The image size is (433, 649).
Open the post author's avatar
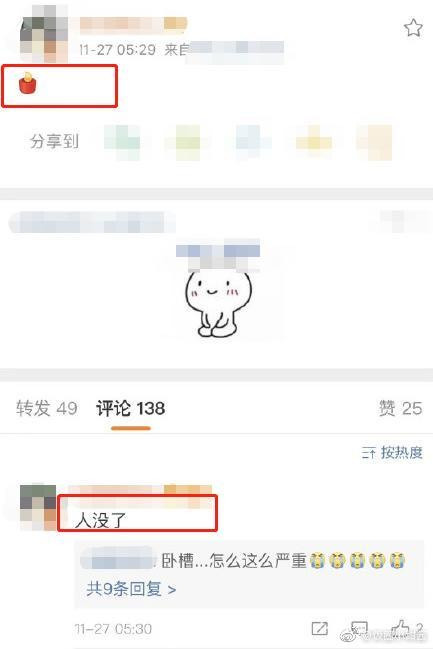[44, 34]
